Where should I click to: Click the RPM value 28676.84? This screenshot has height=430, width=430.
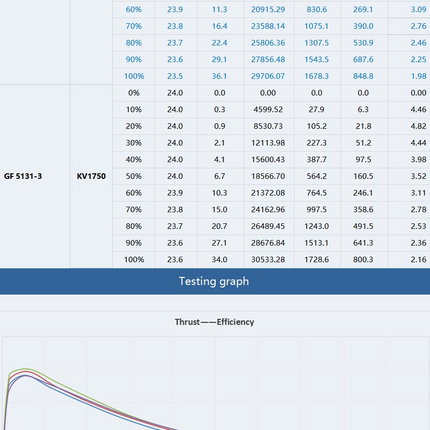coord(268,243)
